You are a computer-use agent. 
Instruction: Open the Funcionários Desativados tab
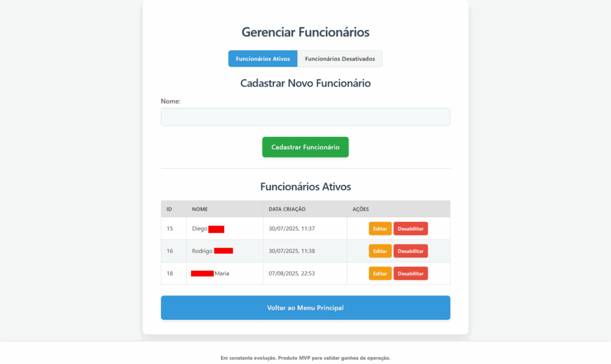(340, 59)
